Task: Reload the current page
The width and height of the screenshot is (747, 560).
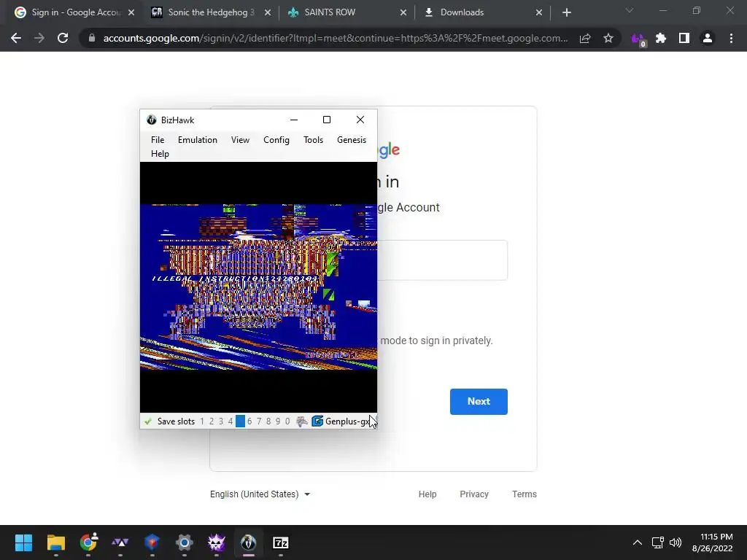Action: pyautogui.click(x=63, y=38)
